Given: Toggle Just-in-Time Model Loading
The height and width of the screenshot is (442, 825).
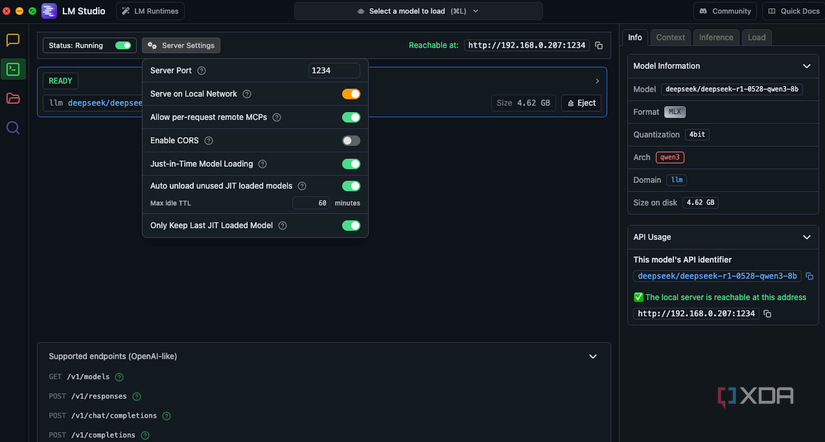Looking at the screenshot, I should coord(351,164).
